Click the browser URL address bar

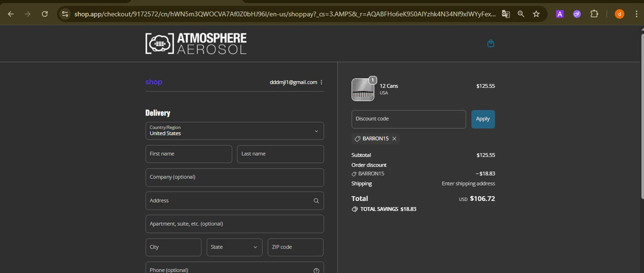(285, 14)
